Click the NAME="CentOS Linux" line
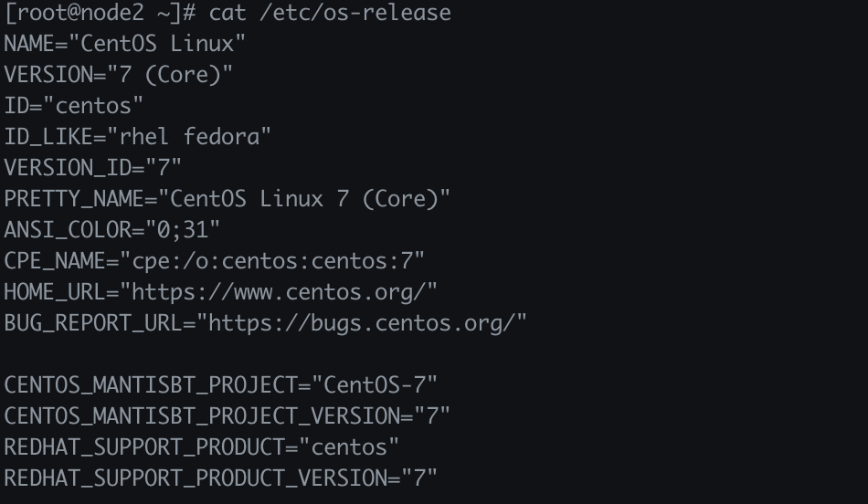Screen dimensions: 868x504 point(125,44)
